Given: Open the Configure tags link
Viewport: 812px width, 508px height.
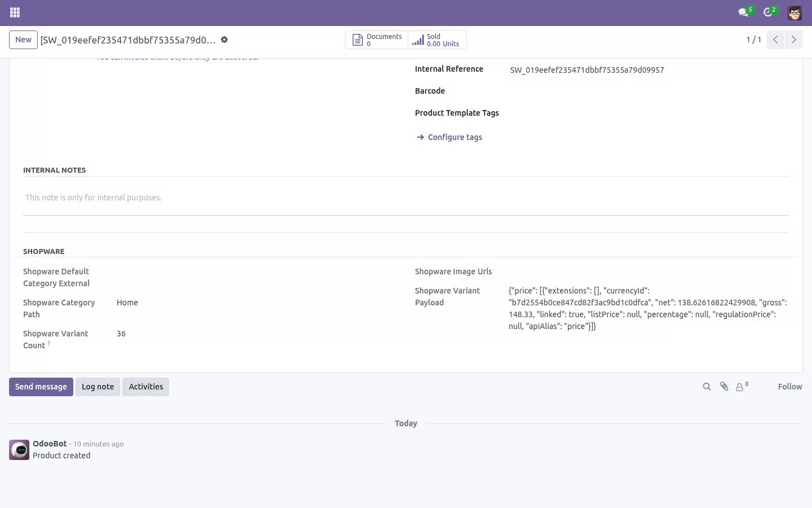Looking at the screenshot, I should point(449,137).
